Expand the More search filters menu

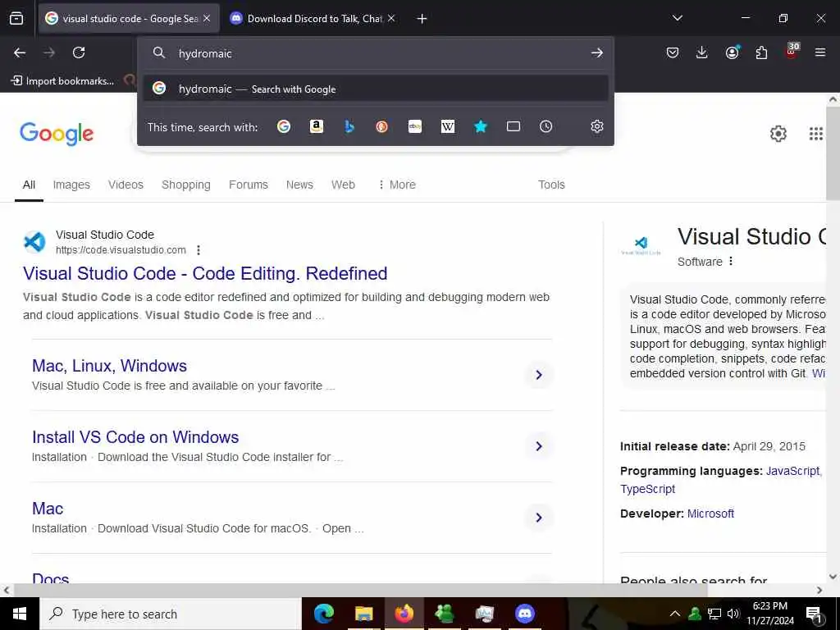pos(398,185)
